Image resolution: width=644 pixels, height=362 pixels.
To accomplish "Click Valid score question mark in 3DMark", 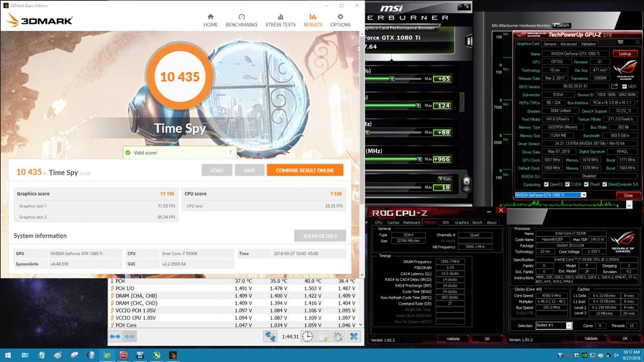I will point(230,153).
